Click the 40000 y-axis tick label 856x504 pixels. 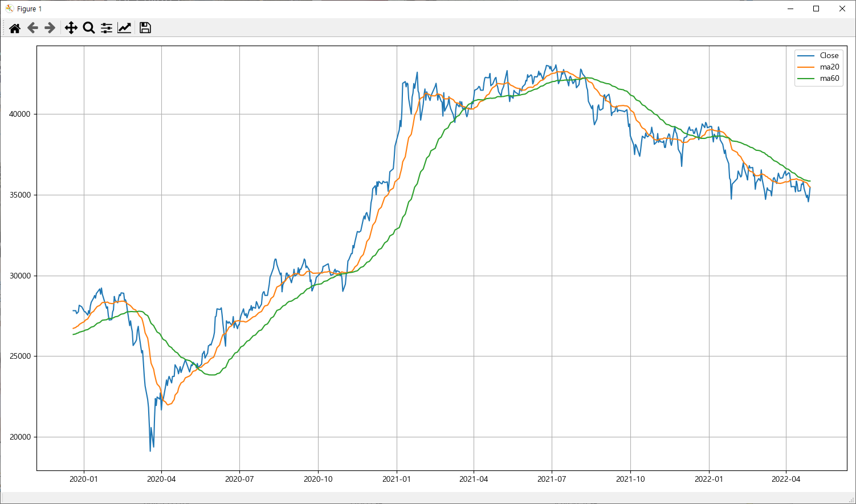(x=20, y=114)
